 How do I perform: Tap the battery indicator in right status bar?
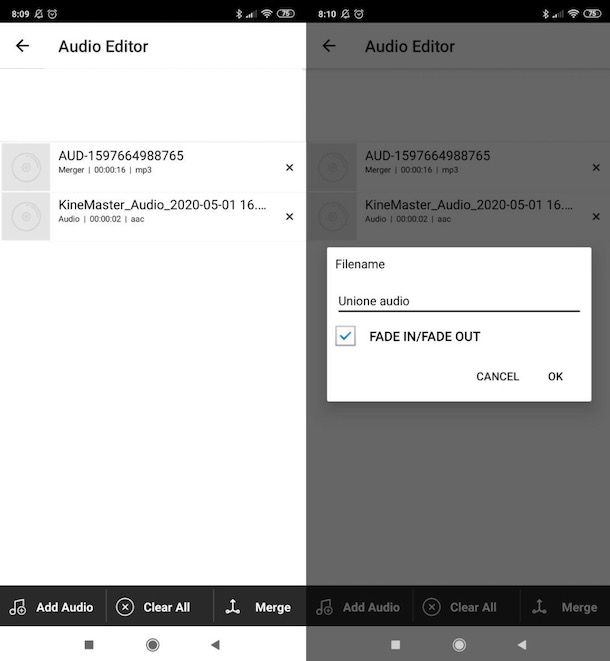coord(592,13)
